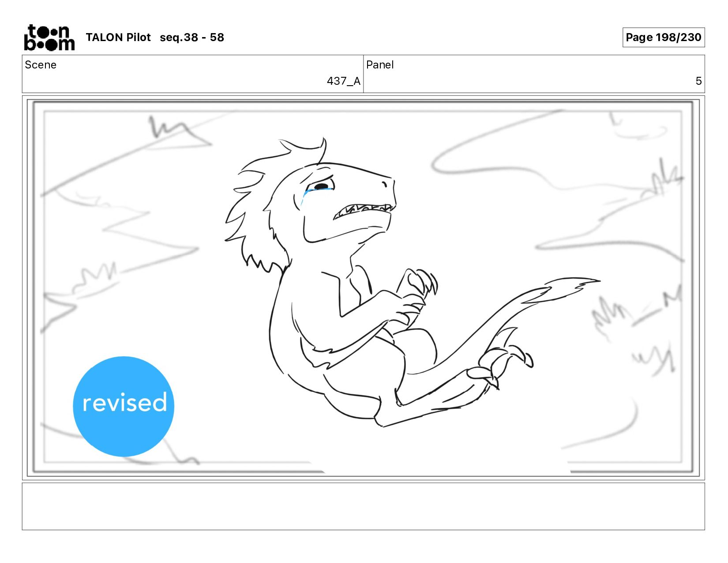Click the Toon Boom logo
This screenshot has height=563, width=728.
coord(49,38)
